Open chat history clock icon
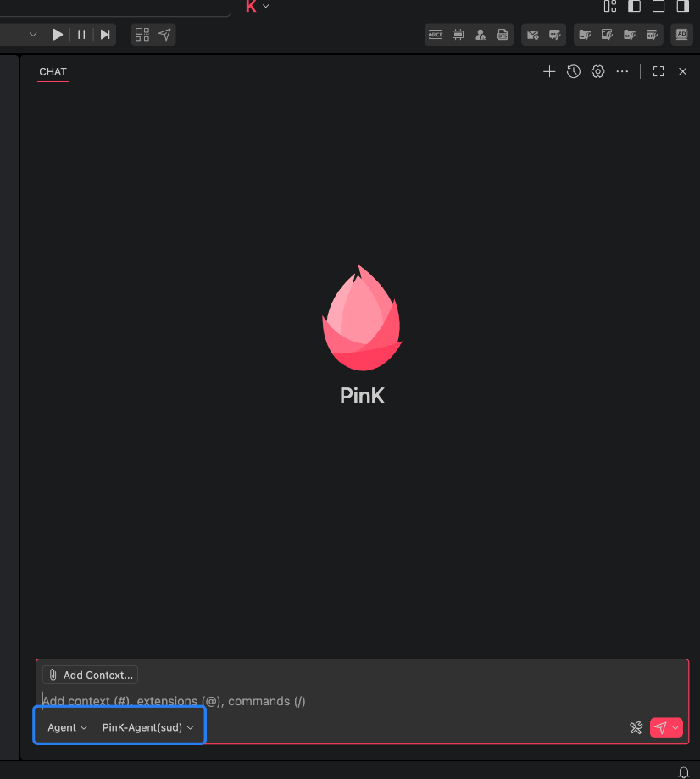 574,71
